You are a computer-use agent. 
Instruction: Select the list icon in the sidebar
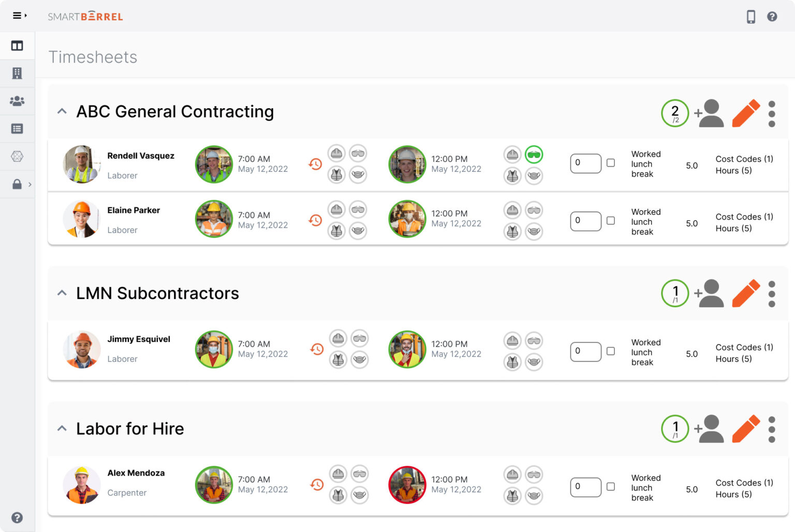pos(17,128)
